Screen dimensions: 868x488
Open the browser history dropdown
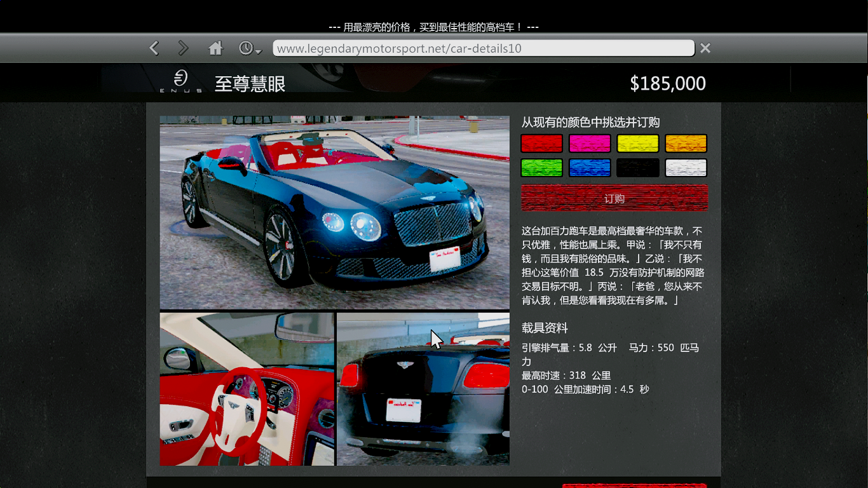point(250,48)
